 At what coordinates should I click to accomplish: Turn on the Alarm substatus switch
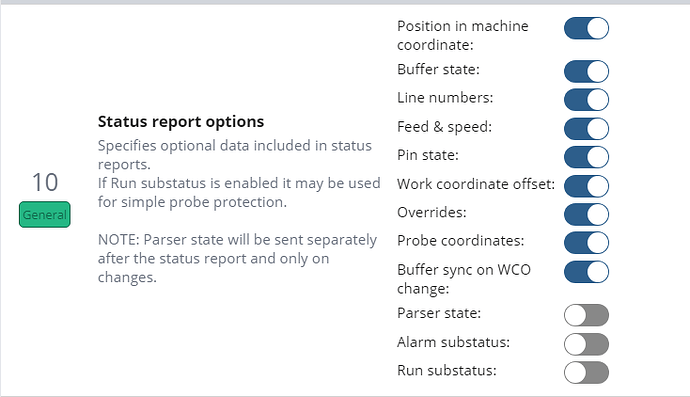pos(586,344)
